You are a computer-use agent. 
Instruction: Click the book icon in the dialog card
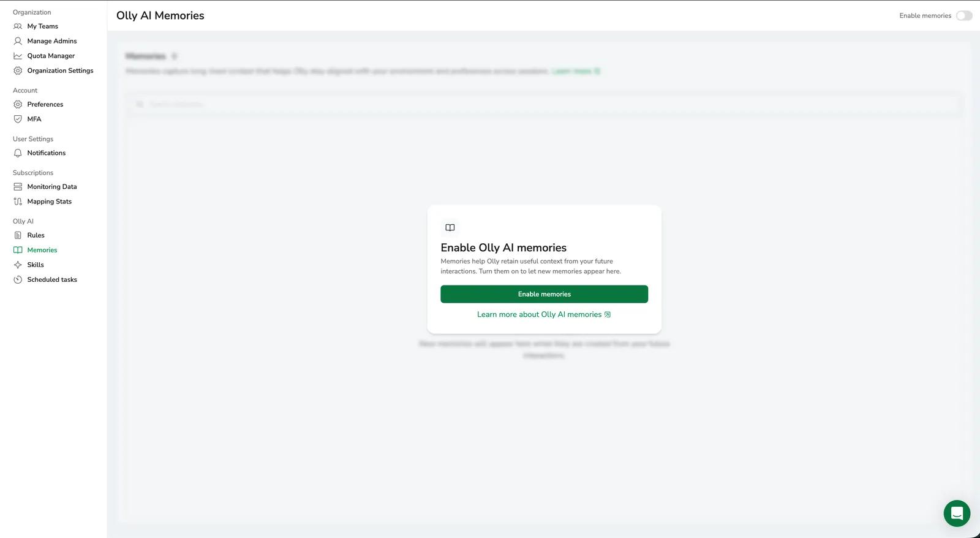pos(450,227)
